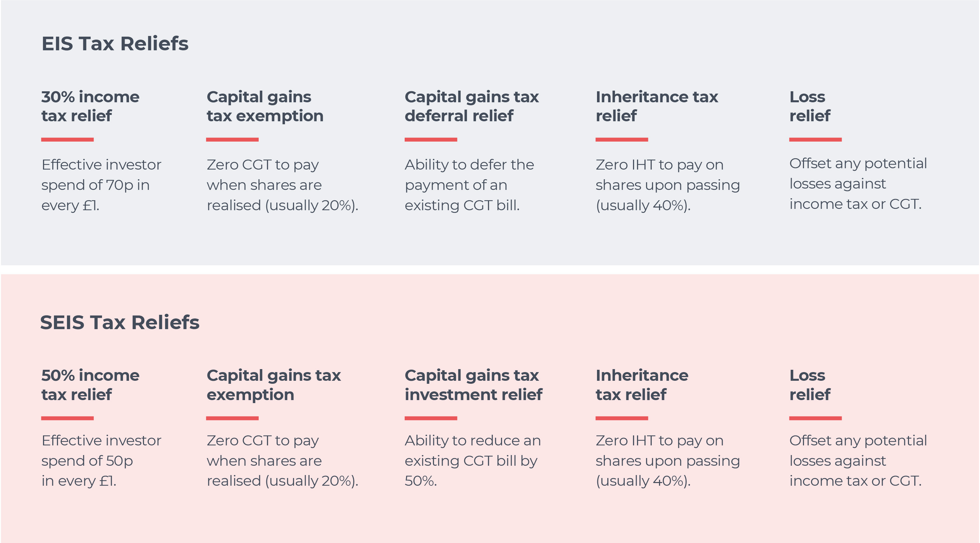The image size is (980, 543).
Task: Click Capital gains tax deferral relief title
Action: 471,106
